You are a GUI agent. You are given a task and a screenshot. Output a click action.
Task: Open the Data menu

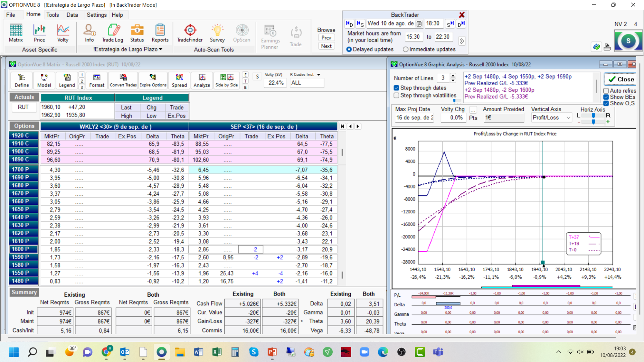[x=72, y=15]
